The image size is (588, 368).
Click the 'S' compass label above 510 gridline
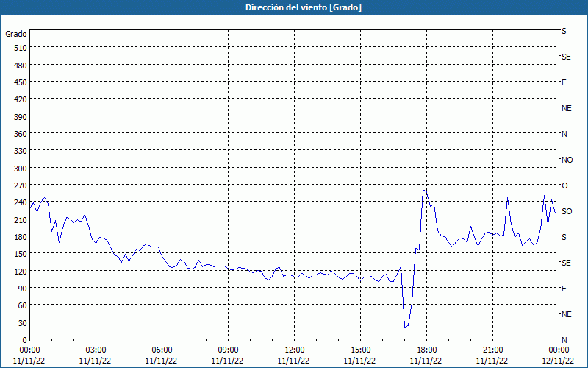pyautogui.click(x=564, y=31)
